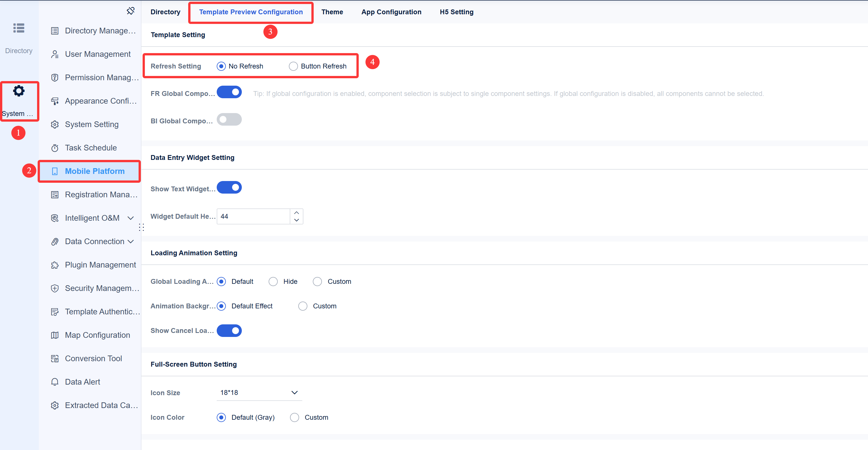Toggle the FR Global Component switch

click(x=229, y=92)
